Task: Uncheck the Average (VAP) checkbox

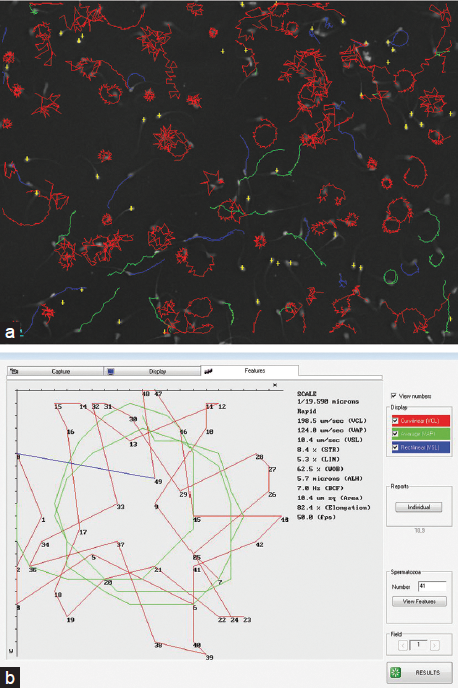Action: pos(395,434)
